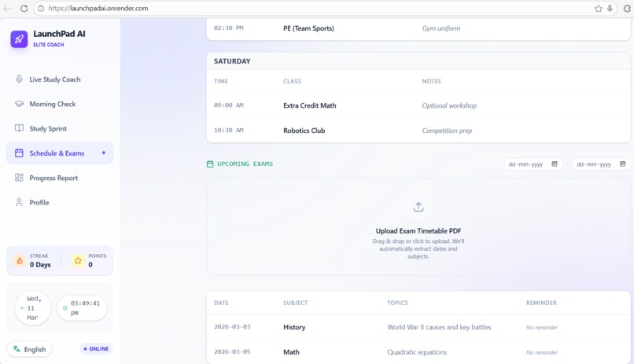Viewport: 634px width, 364px height.
Task: Click the star points icon
Action: (x=78, y=261)
